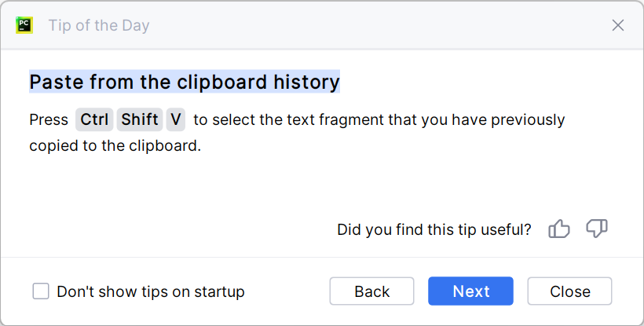Screen dimensions: 644x326
Task: Go to the previous tip with Back
Action: coord(371,291)
